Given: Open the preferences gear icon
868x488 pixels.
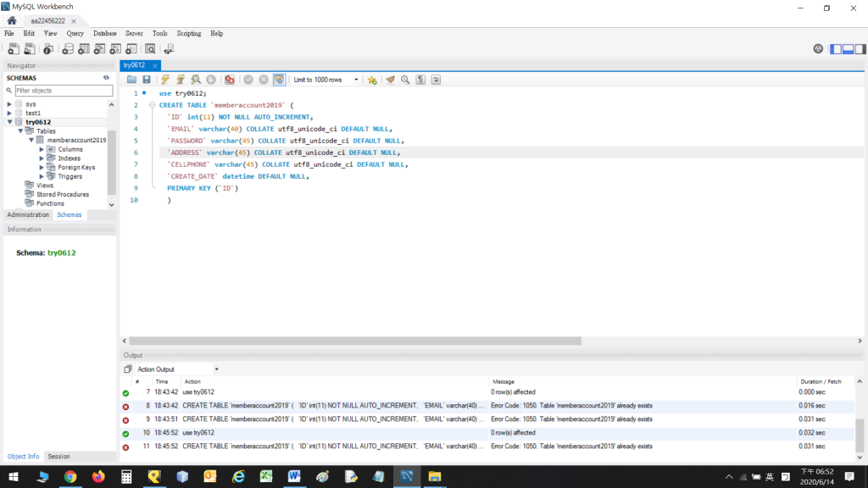Looking at the screenshot, I should pyautogui.click(x=818, y=49).
